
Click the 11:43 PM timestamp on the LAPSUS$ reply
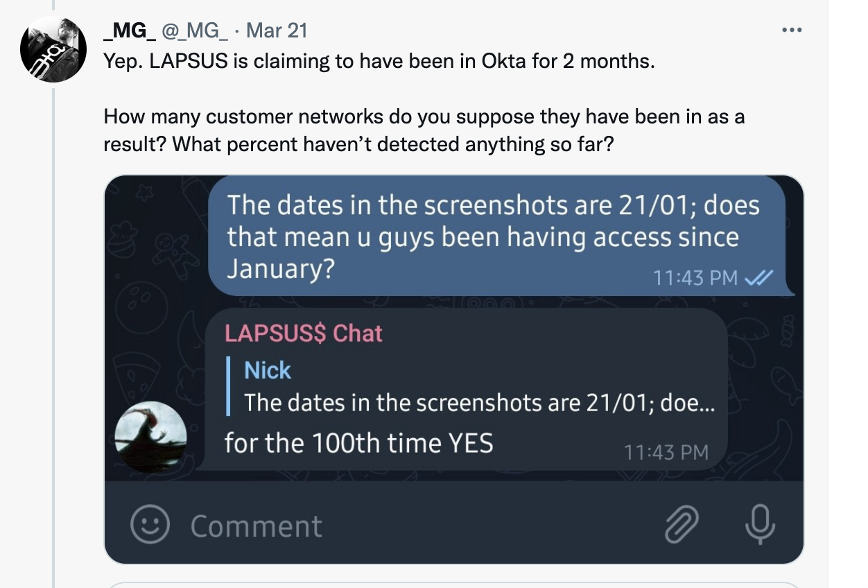tap(666, 453)
